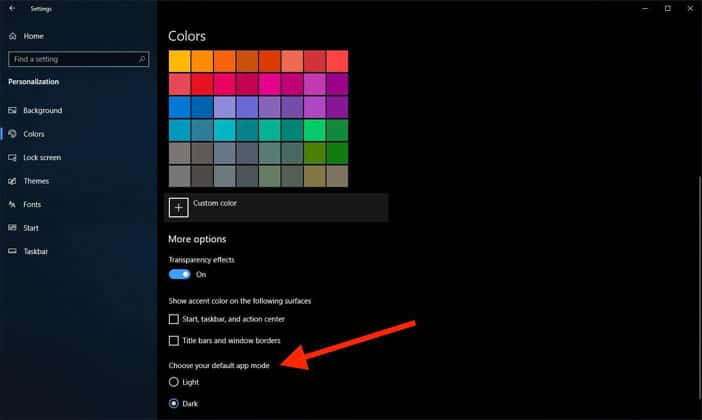Turn off Transparency effects switch
Screen dimensions: 702x420
pos(180,274)
